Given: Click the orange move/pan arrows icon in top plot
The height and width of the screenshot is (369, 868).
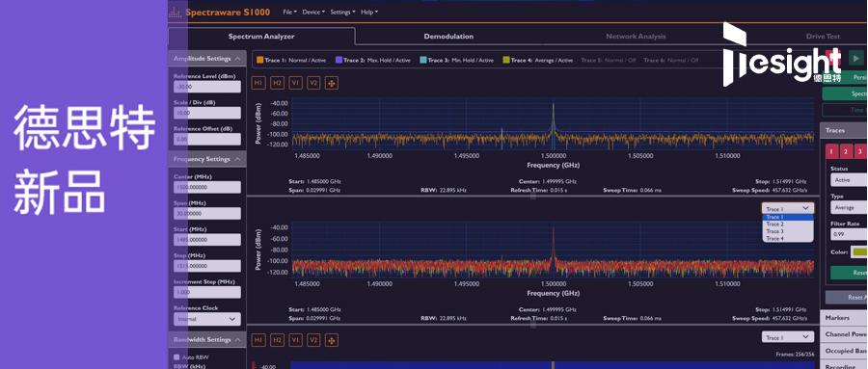Looking at the screenshot, I should click(x=332, y=83).
